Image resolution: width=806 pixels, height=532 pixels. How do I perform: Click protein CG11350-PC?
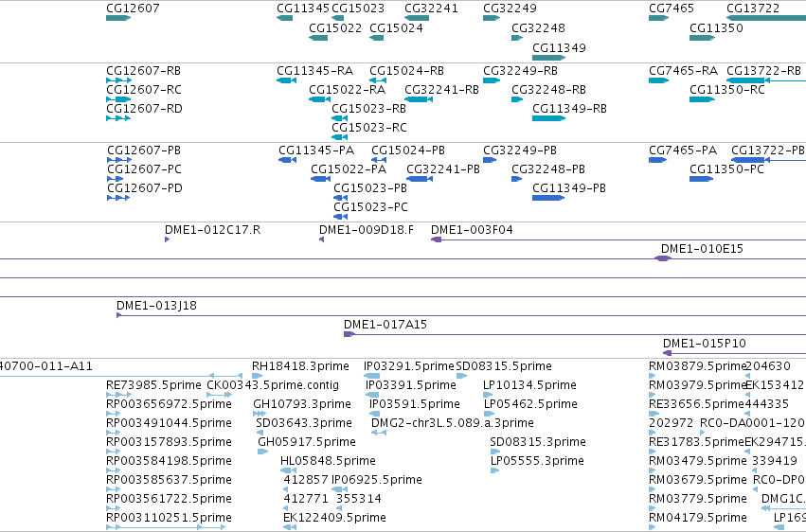pyautogui.click(x=701, y=179)
